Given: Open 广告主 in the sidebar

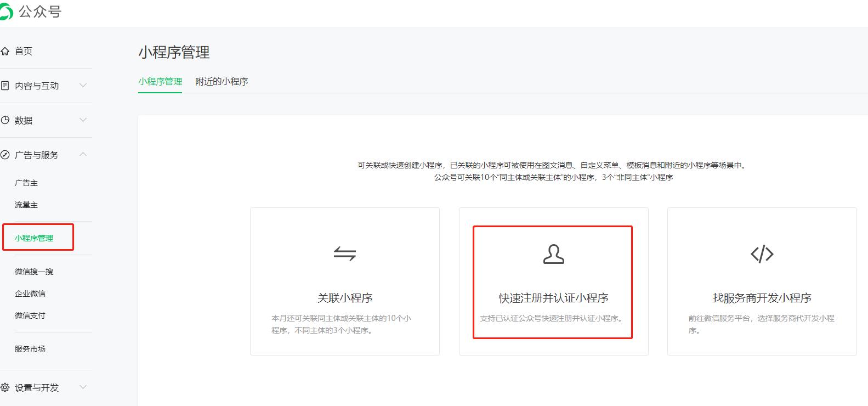Looking at the screenshot, I should 26,183.
